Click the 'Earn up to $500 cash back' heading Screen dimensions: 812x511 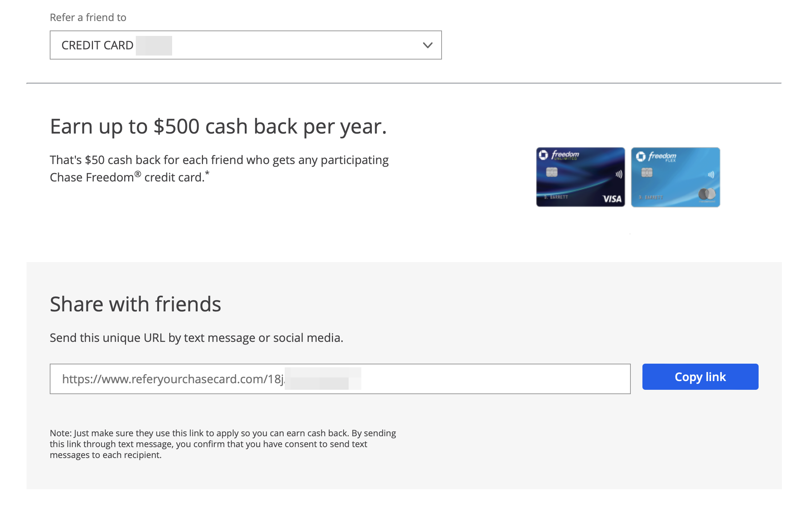(x=218, y=126)
